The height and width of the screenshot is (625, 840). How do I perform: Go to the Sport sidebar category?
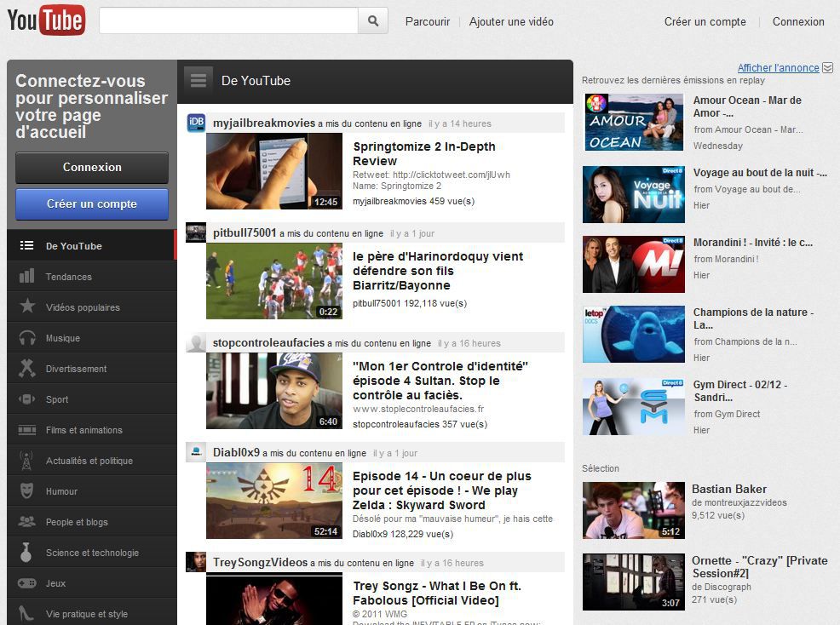(92, 399)
